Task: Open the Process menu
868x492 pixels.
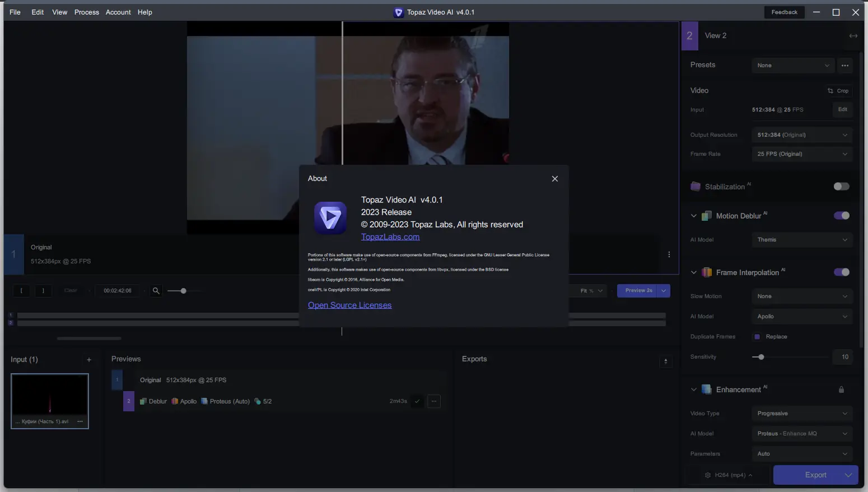Action: pos(87,12)
